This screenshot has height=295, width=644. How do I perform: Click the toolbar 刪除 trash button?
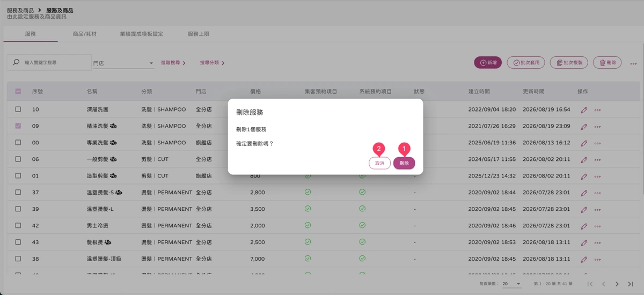point(608,63)
